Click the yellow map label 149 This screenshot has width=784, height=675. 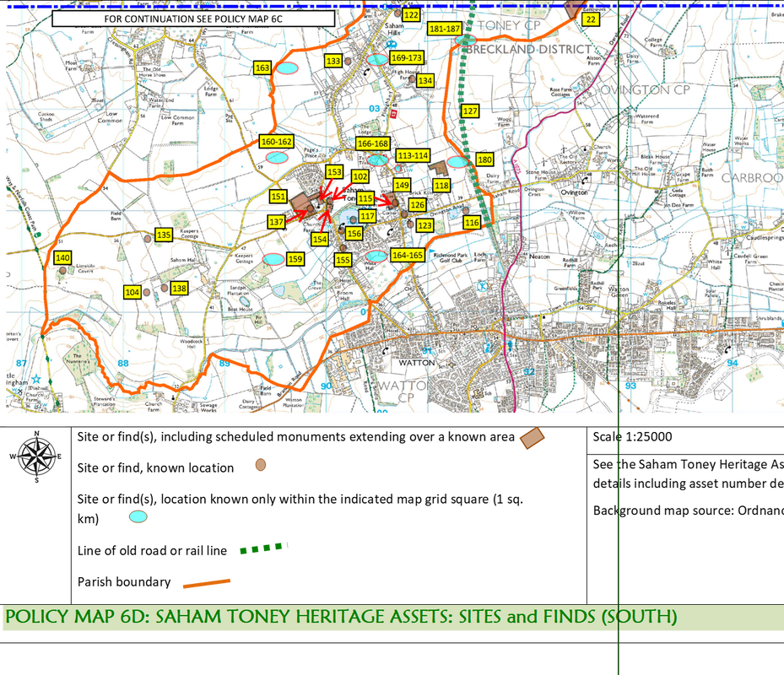(x=402, y=186)
